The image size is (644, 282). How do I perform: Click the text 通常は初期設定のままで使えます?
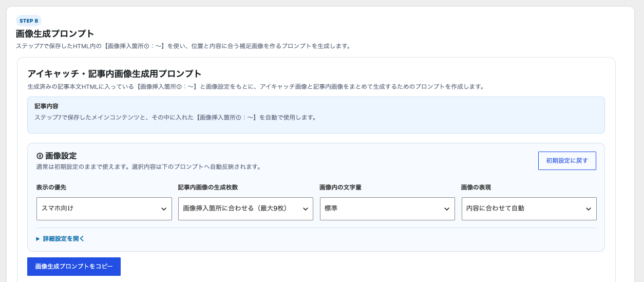click(x=82, y=167)
